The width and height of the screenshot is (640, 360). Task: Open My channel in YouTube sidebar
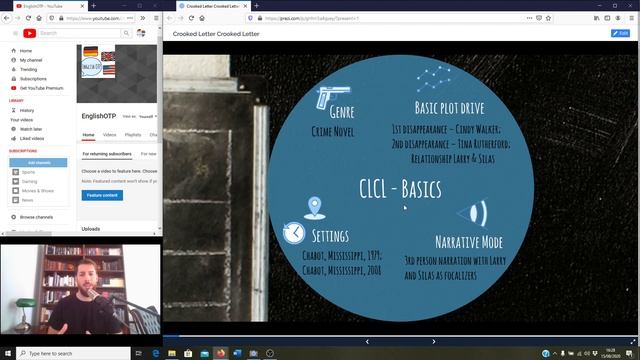click(x=31, y=60)
